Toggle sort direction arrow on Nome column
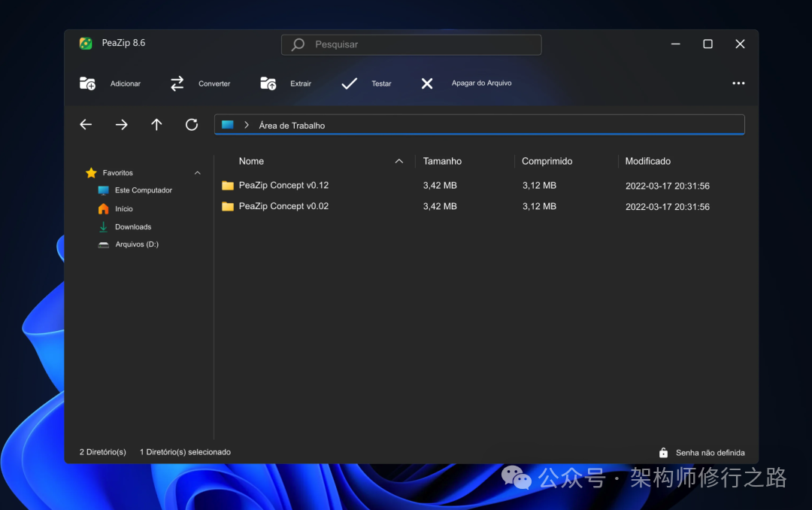This screenshot has width=812, height=510. click(399, 161)
